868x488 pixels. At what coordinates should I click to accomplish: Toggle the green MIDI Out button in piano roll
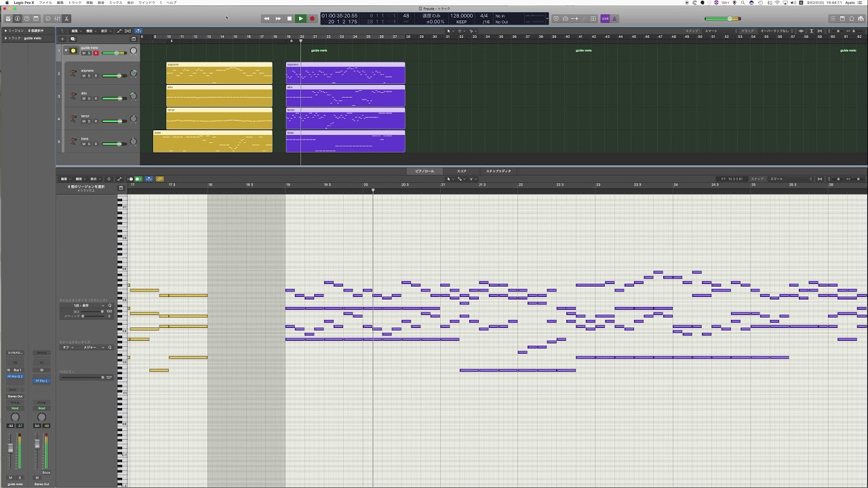tap(138, 179)
